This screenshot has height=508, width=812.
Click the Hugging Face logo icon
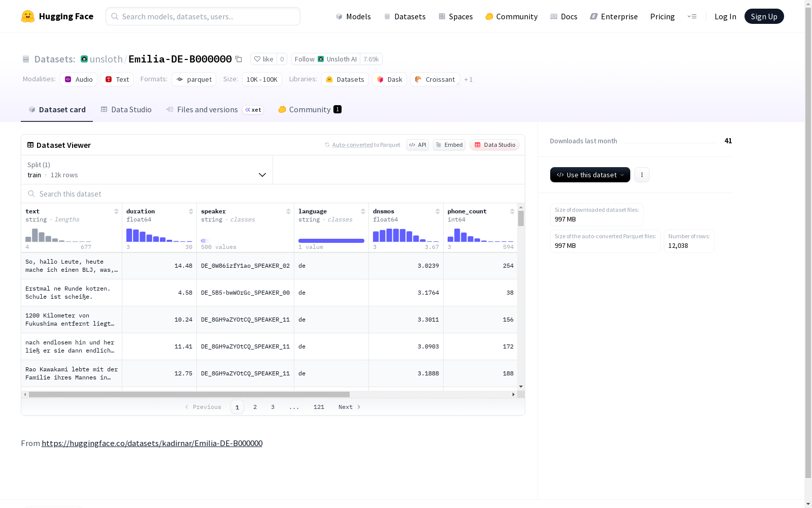click(x=28, y=16)
